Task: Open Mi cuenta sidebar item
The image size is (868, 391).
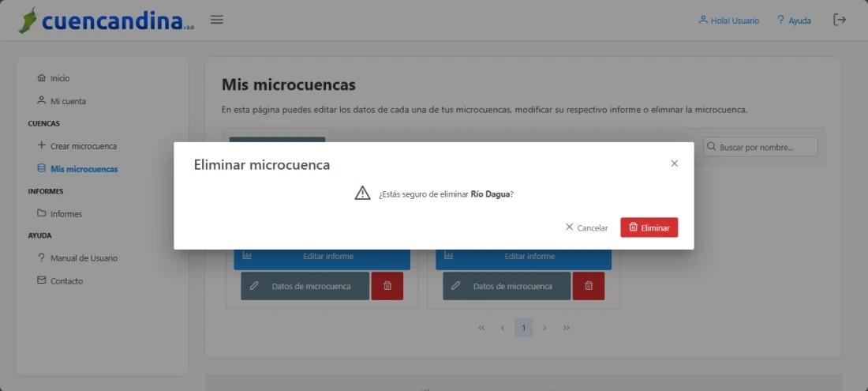Action: (x=67, y=101)
